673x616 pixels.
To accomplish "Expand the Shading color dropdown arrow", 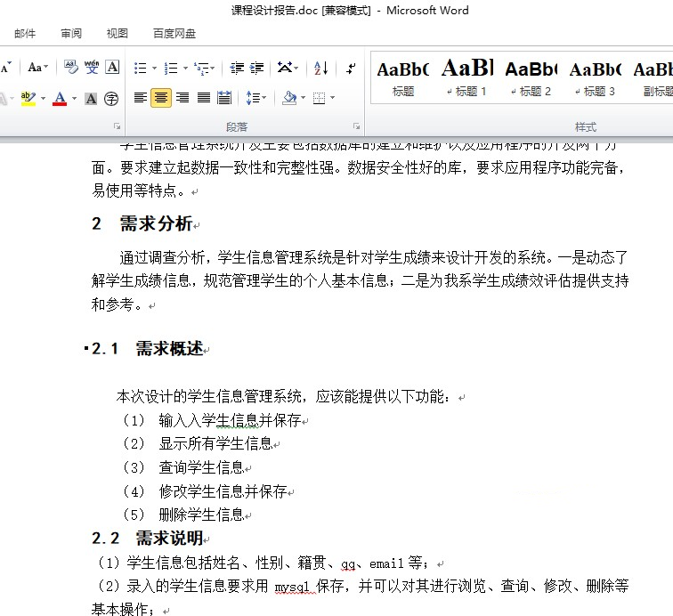I will pos(303,98).
